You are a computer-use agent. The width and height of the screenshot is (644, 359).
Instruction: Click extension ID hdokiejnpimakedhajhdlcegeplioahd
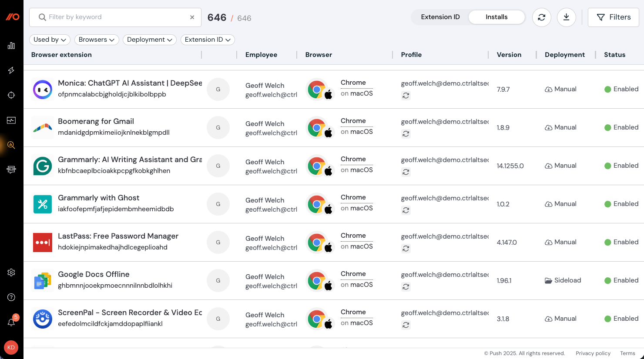(x=113, y=247)
